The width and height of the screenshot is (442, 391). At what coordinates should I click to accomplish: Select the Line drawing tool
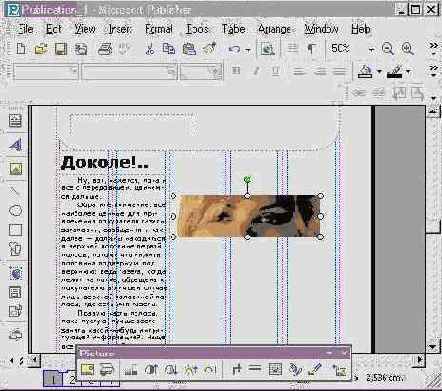click(15, 190)
